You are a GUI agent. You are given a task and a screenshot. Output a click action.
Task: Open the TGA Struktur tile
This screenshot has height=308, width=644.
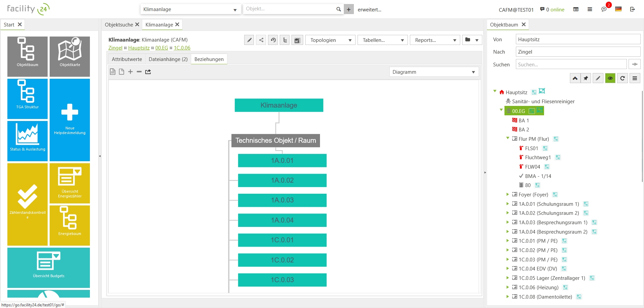[x=27, y=99]
